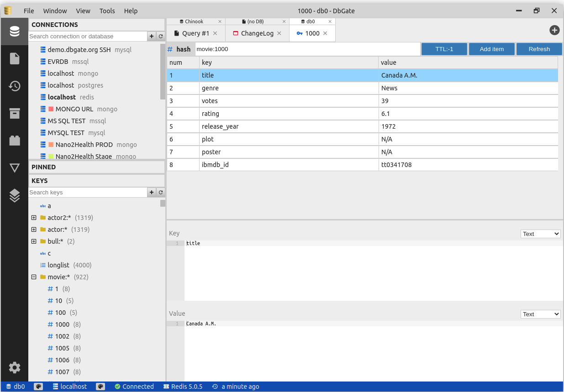This screenshot has height=392, width=564.
Task: Open the query history sidebar icon
Action: pos(15,86)
